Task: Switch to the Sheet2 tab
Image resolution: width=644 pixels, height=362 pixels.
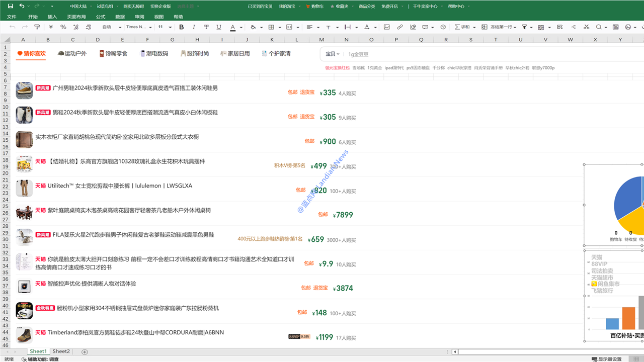Action: pos(61,351)
